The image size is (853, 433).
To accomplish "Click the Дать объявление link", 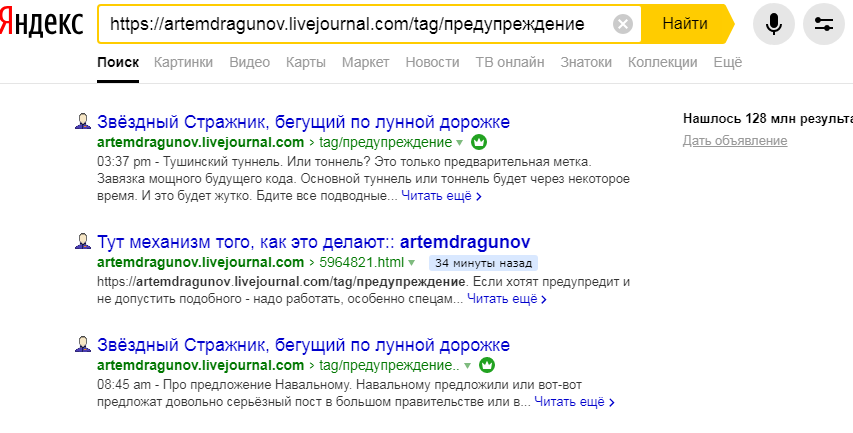I will [x=735, y=141].
